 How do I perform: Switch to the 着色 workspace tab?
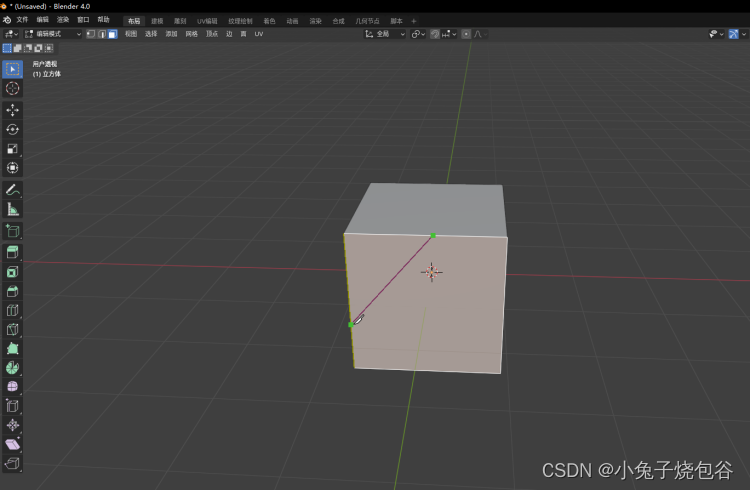pyautogui.click(x=269, y=21)
